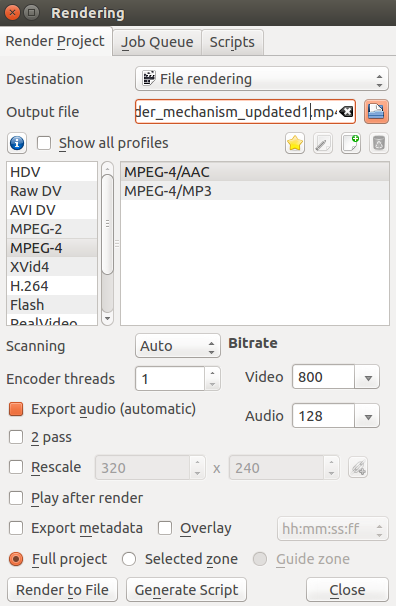This screenshot has height=606, width=396.
Task: Delete profile using trash icon
Action: [379, 143]
